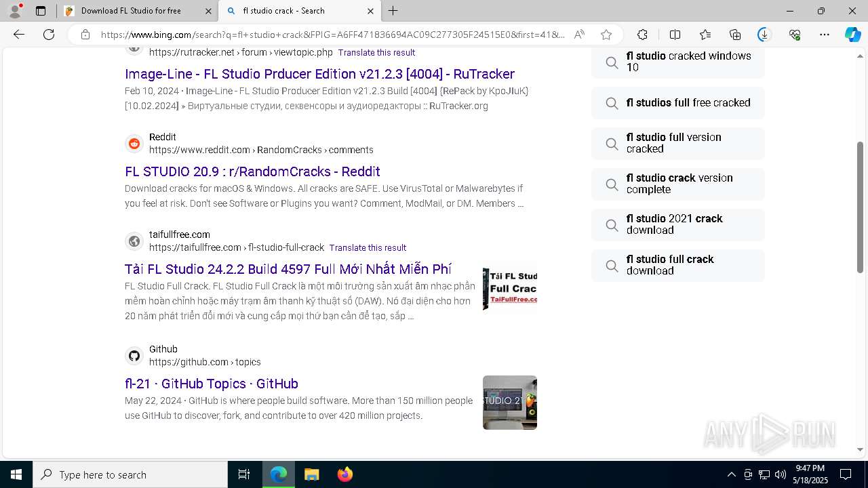Open the GitHub result thumbnail image
This screenshot has height=488, width=868.
[510, 403]
